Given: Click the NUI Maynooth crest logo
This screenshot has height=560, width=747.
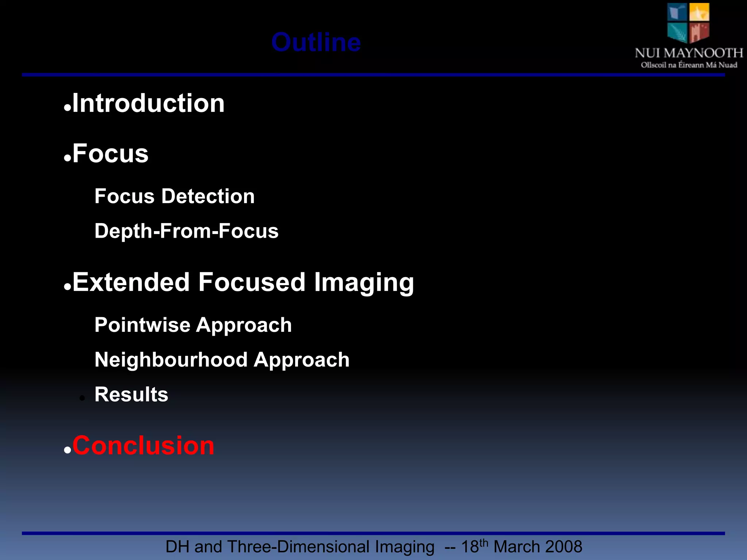Looking at the screenshot, I should pos(688,23).
